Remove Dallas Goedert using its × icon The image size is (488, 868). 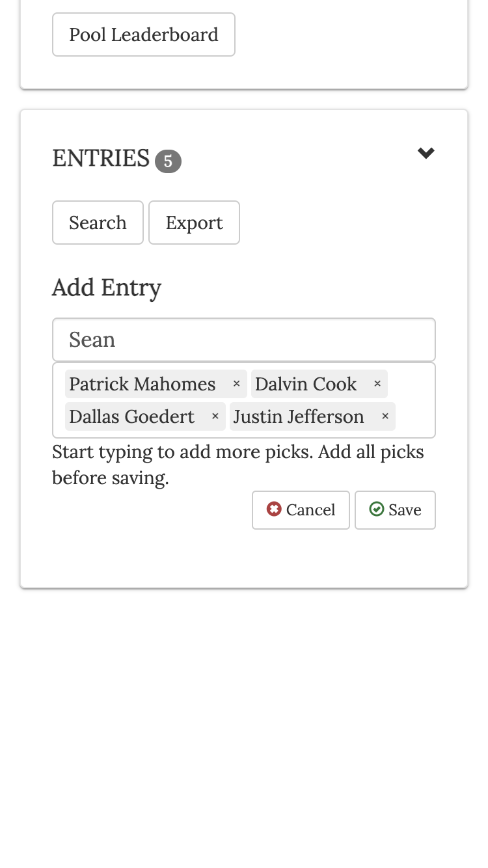click(215, 416)
